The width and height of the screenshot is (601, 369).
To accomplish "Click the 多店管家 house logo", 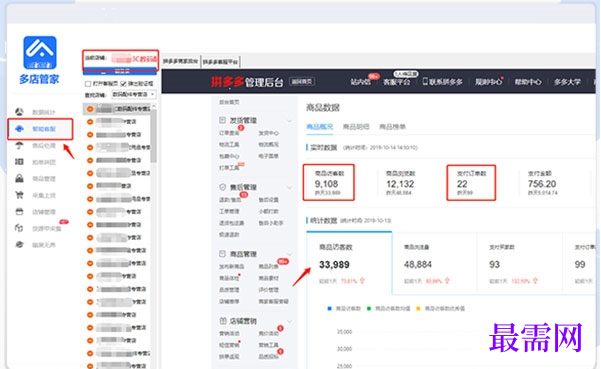I will tap(40, 52).
